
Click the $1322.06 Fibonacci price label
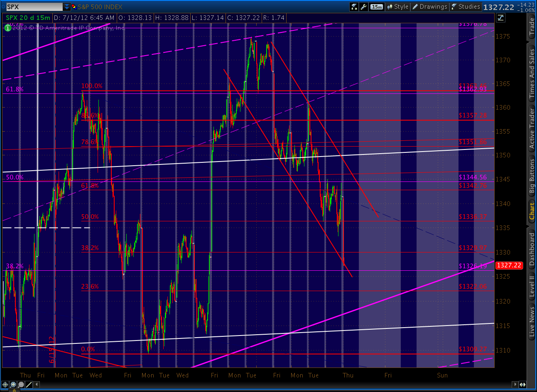[473, 287]
